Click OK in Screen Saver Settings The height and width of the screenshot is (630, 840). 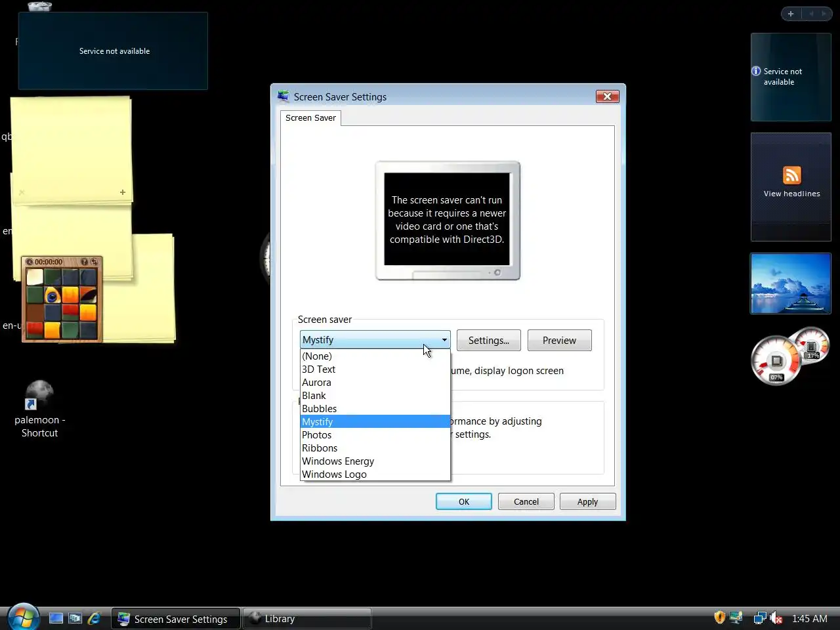464,501
